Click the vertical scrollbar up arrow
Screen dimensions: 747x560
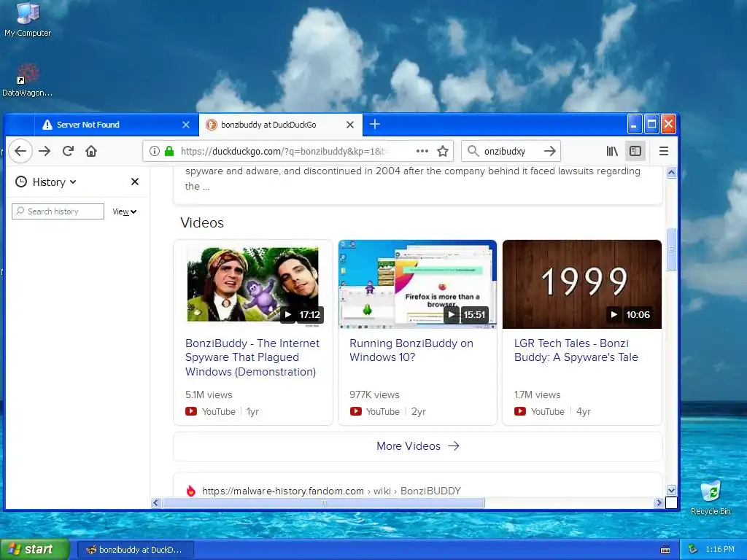[x=671, y=172]
